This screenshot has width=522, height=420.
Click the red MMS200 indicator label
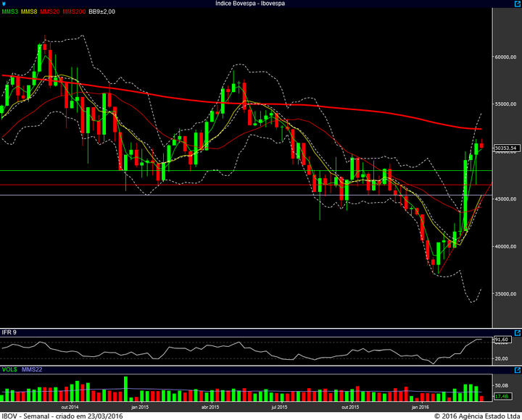click(74, 12)
